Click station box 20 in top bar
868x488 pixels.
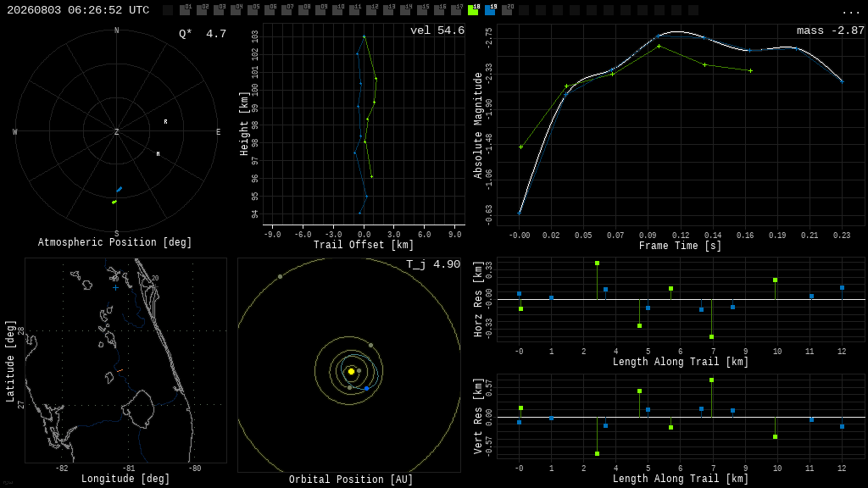(x=507, y=10)
